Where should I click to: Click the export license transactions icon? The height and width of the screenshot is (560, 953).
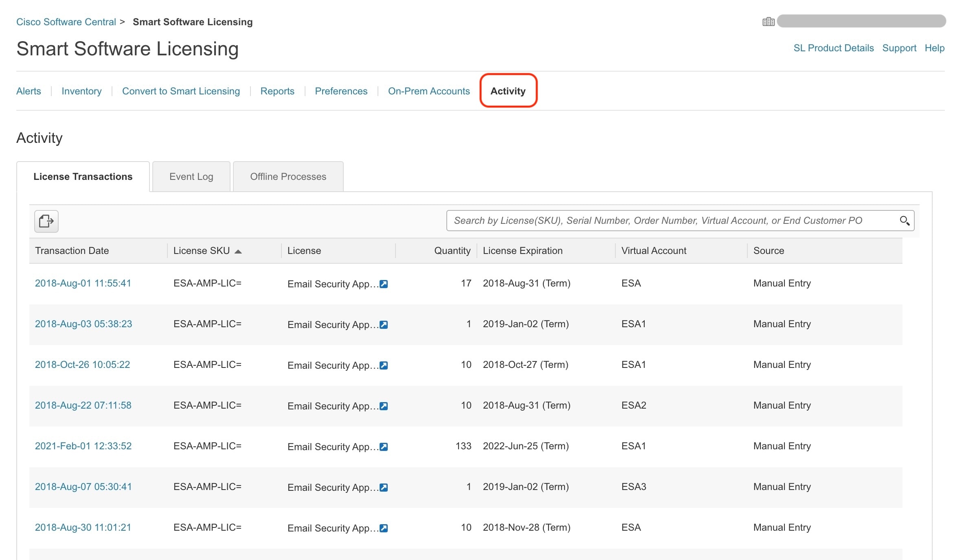[x=46, y=221]
